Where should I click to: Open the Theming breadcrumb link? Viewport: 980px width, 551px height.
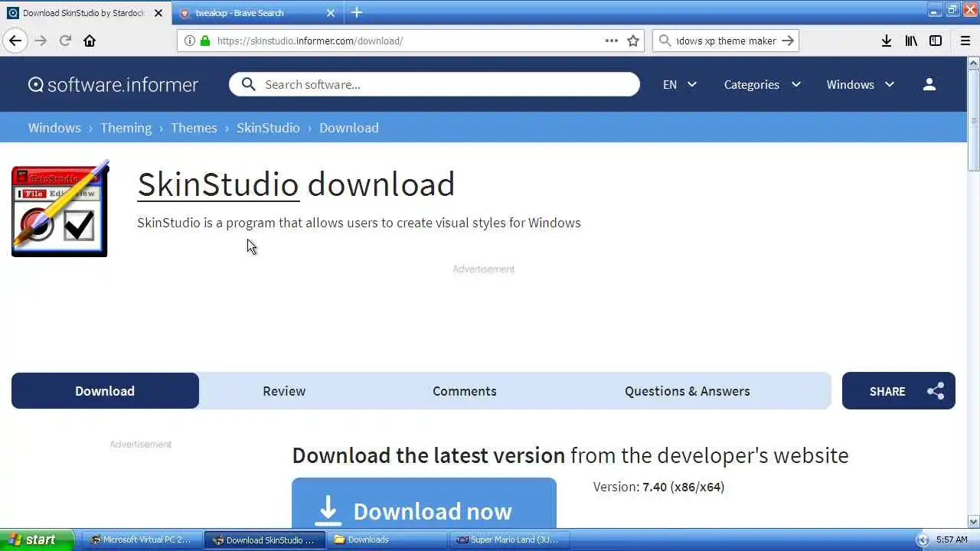tap(126, 128)
